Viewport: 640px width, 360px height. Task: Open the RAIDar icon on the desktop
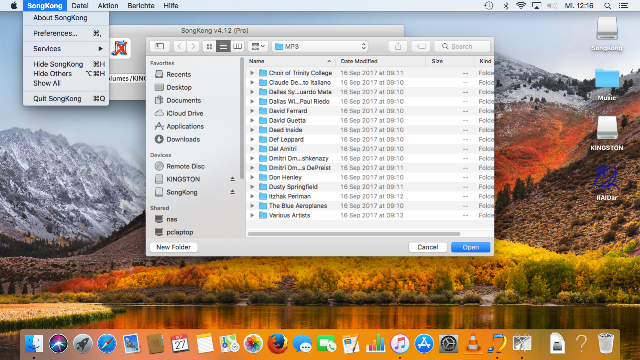point(607,183)
